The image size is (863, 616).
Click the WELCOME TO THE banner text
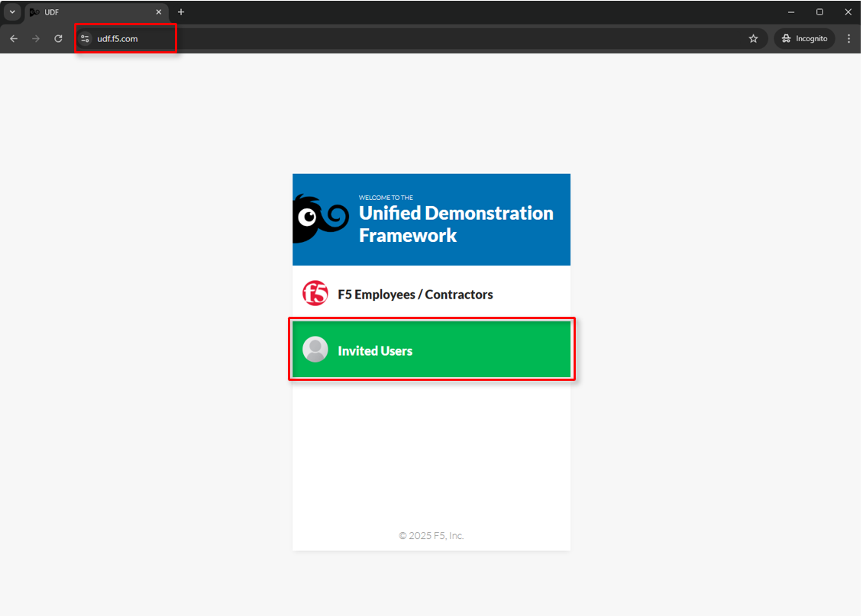[x=386, y=198]
